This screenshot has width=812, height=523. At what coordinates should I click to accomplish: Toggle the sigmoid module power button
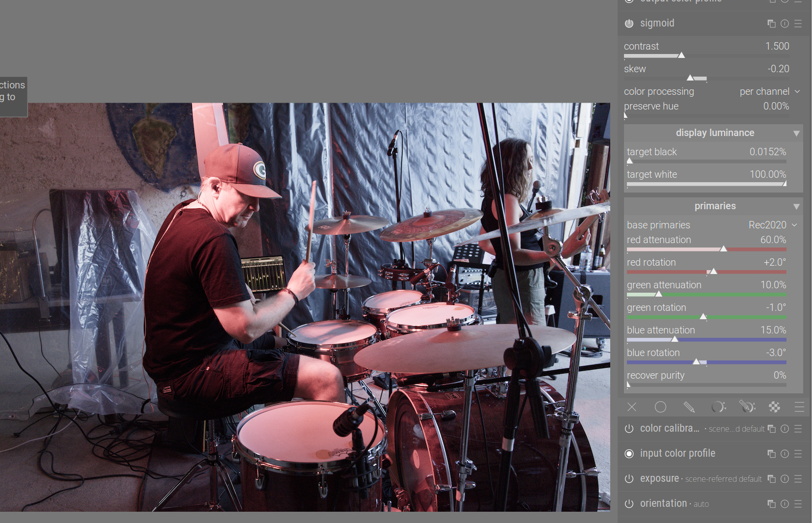(629, 24)
